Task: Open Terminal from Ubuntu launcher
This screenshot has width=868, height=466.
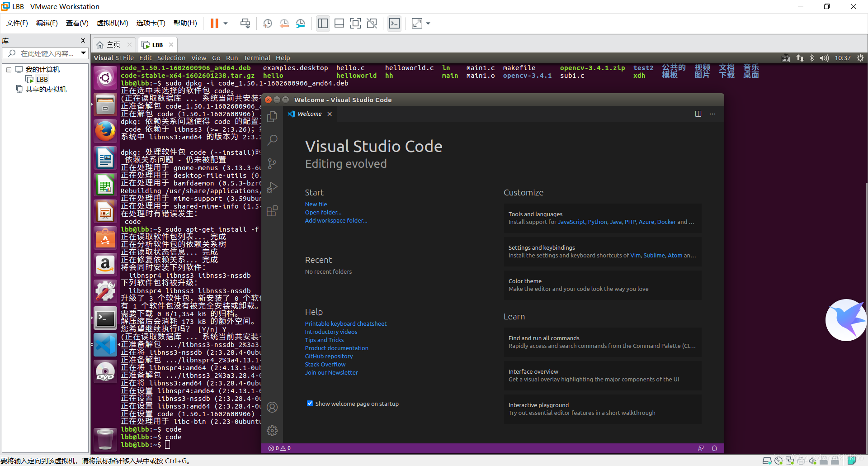Action: pos(105,319)
